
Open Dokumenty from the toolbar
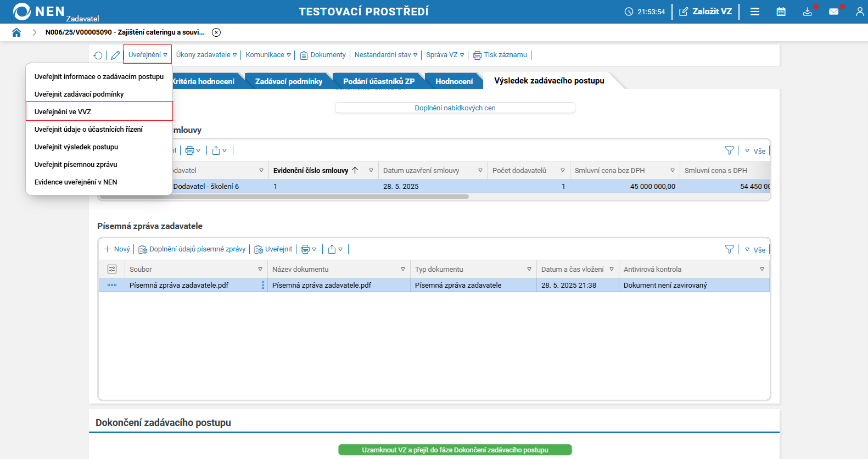point(323,55)
